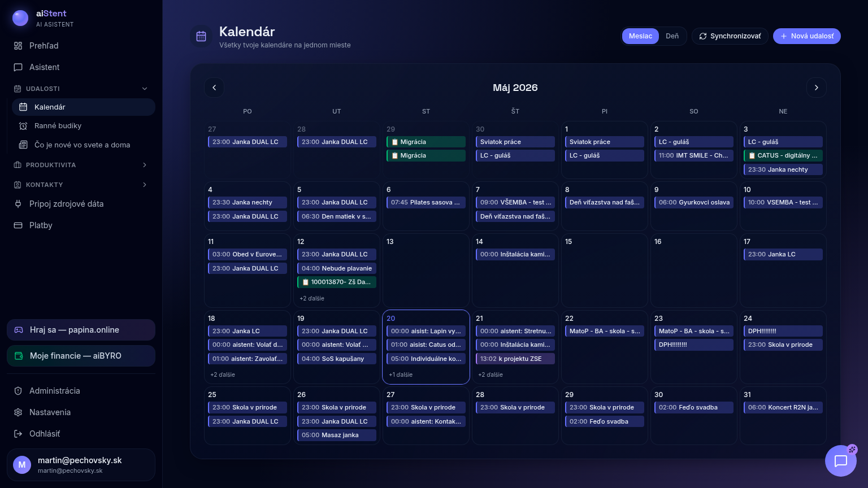868x488 pixels.
Task: Open 02:00 Feďo svadba on May 30
Action: click(694, 407)
